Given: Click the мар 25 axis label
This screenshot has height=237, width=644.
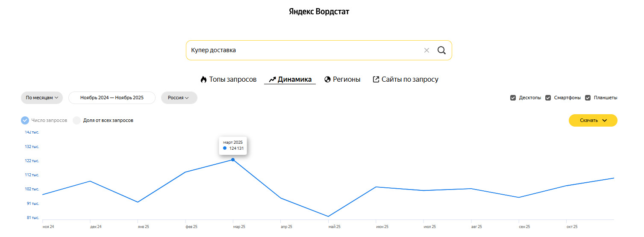Looking at the screenshot, I should 239,227.
